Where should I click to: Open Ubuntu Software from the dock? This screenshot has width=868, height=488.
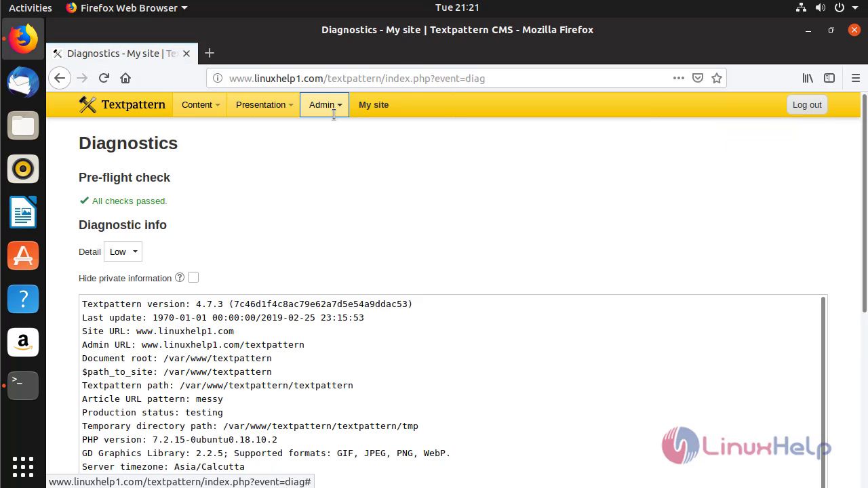click(23, 256)
